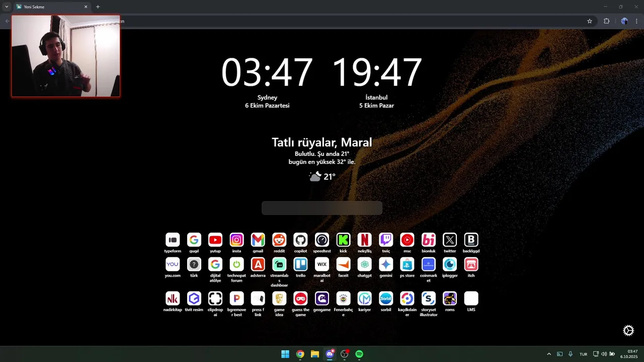Open the tivit resim shortcut
This screenshot has width=644, height=362.
(x=194, y=298)
